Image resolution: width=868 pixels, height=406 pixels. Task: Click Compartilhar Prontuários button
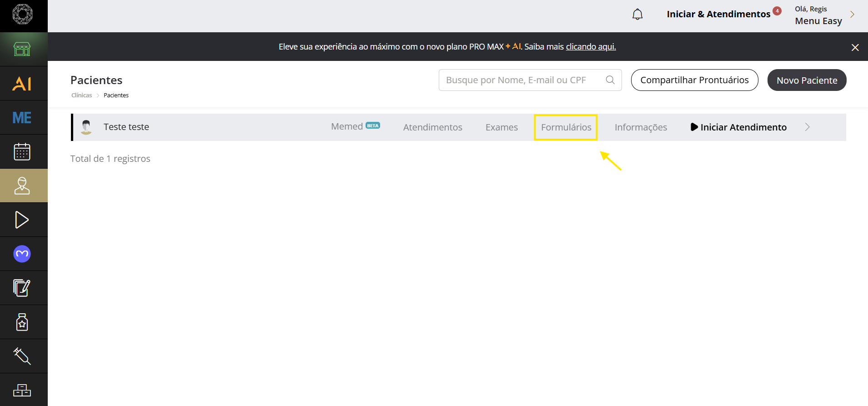694,80
